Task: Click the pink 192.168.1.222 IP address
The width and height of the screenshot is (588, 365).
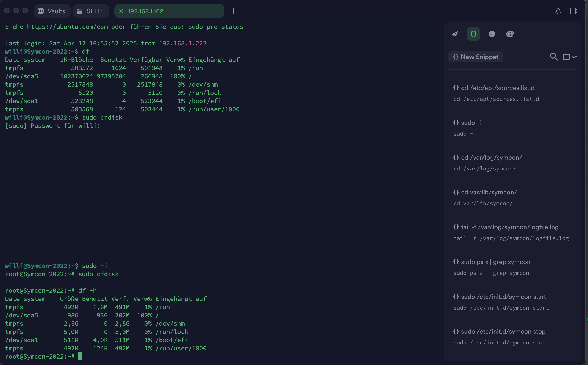Action: (183, 43)
